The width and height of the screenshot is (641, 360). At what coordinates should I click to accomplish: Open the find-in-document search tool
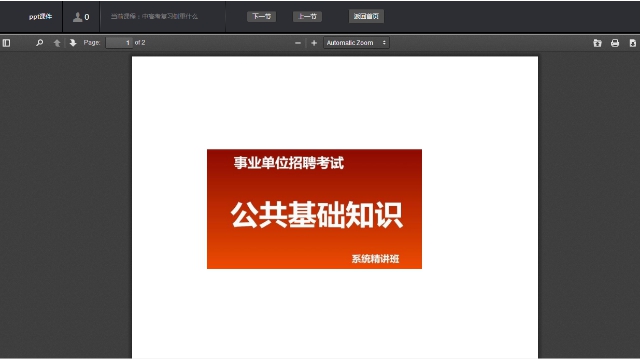point(40,43)
